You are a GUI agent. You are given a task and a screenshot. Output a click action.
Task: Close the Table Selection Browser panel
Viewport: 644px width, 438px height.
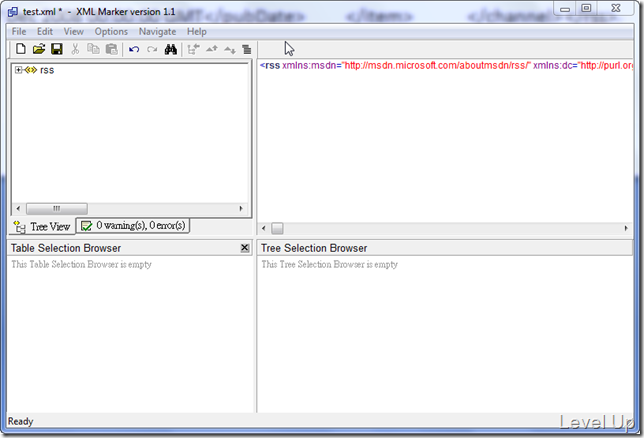point(245,248)
